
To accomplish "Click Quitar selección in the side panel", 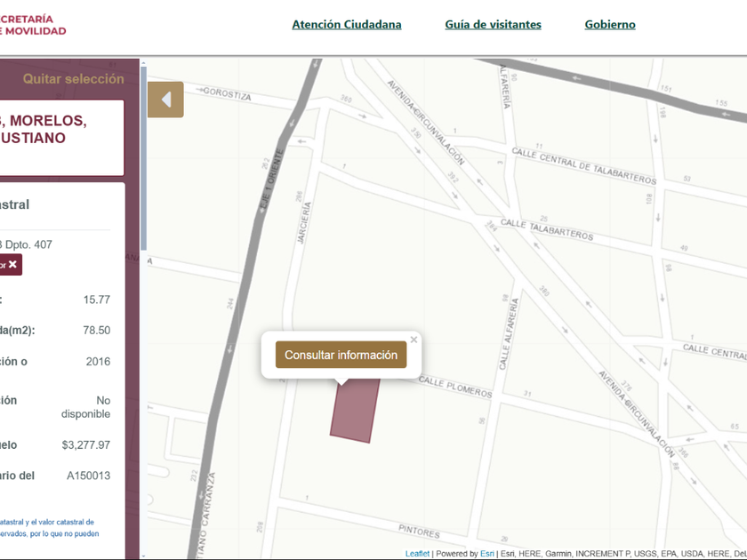I will (73, 79).
